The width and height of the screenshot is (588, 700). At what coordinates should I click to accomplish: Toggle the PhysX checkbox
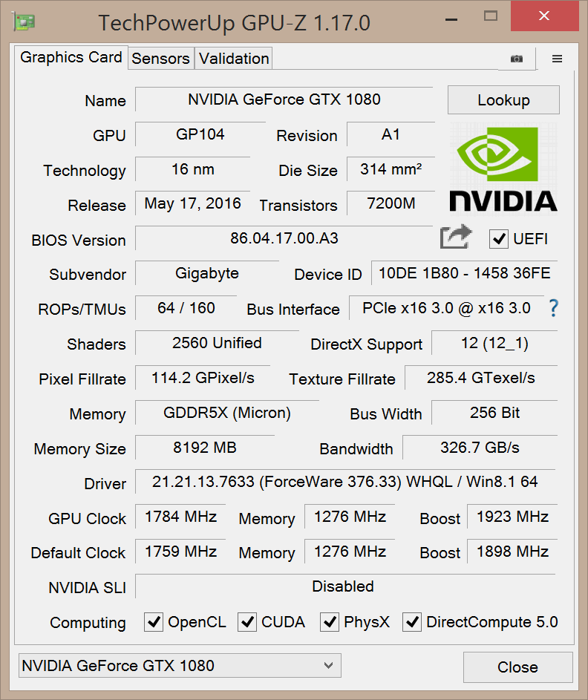(330, 622)
